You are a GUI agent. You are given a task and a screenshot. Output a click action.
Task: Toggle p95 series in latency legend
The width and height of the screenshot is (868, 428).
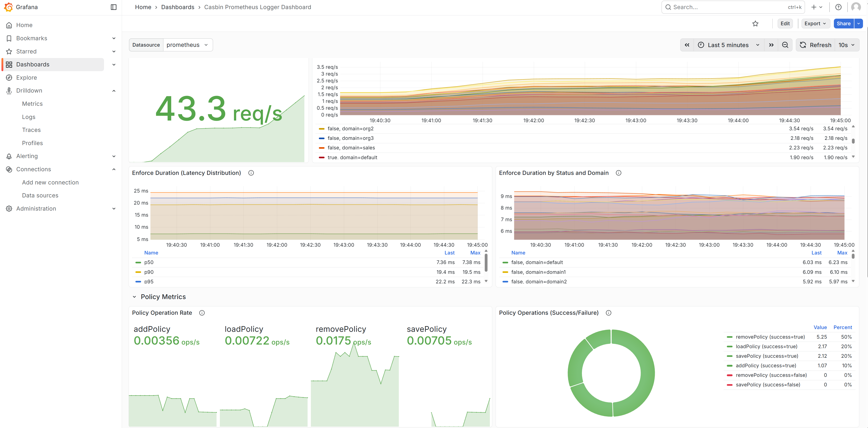(149, 282)
